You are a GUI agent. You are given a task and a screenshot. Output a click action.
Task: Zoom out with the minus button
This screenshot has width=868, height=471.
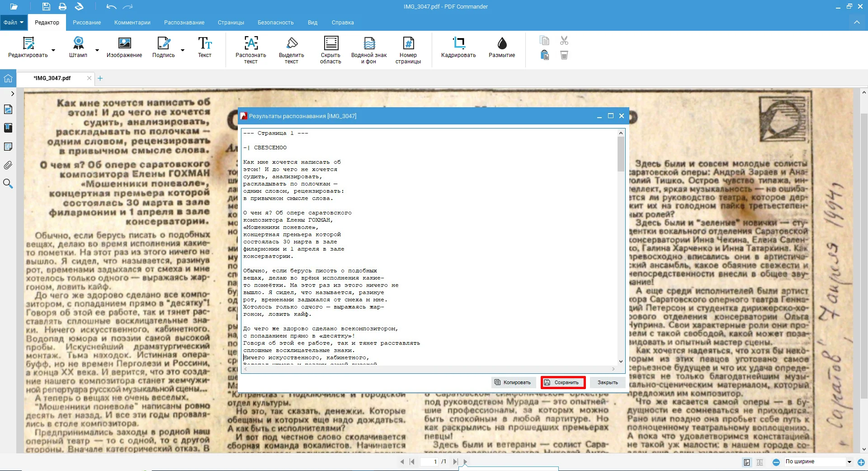776,462
